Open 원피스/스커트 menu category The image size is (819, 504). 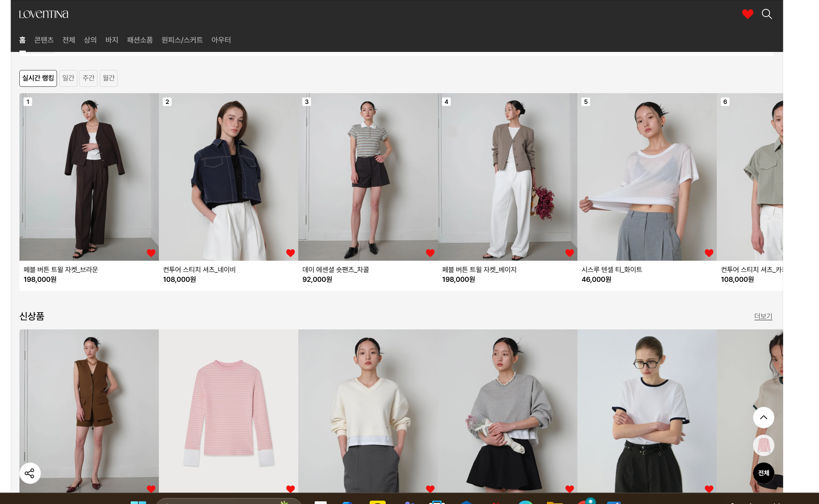click(x=182, y=40)
